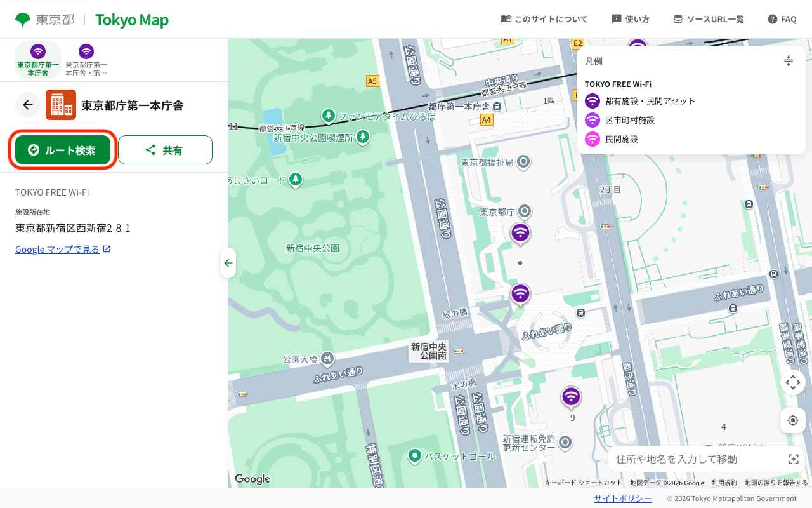Open 利用規約 map terms link
This screenshot has height=508, width=812.
click(724, 483)
